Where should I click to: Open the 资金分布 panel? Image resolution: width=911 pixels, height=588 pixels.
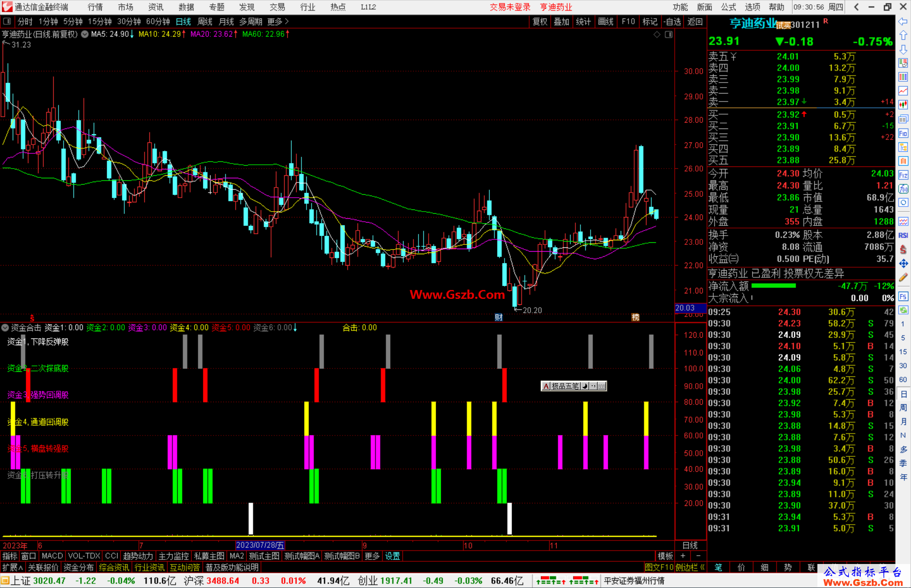[x=79, y=568]
